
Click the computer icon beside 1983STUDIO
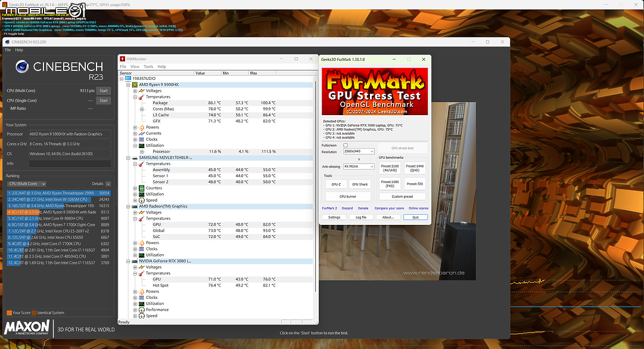point(127,79)
